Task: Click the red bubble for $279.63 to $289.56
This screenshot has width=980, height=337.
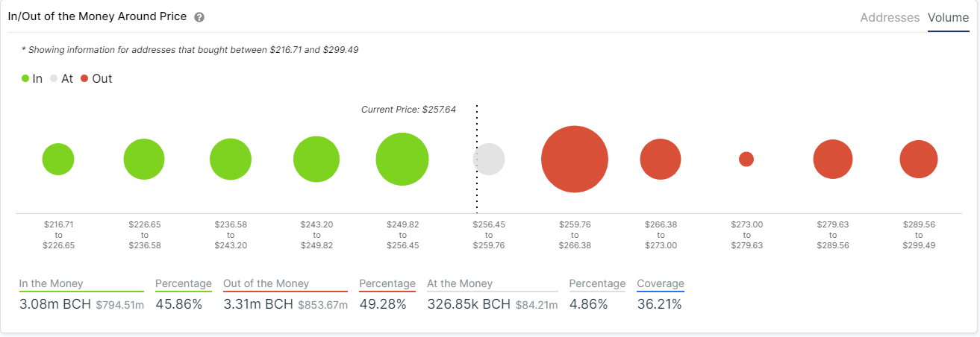Action: coord(833,159)
